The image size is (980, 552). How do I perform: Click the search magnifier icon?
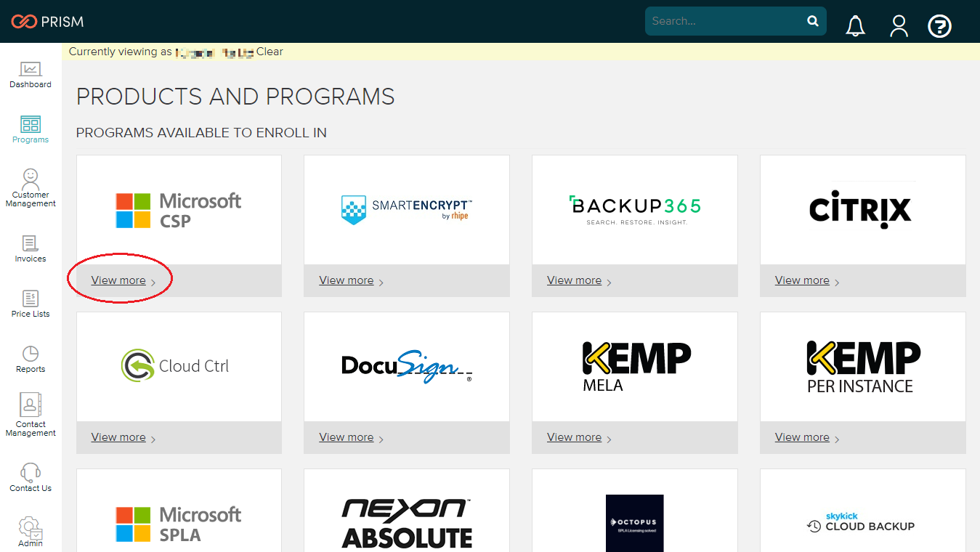tap(813, 21)
